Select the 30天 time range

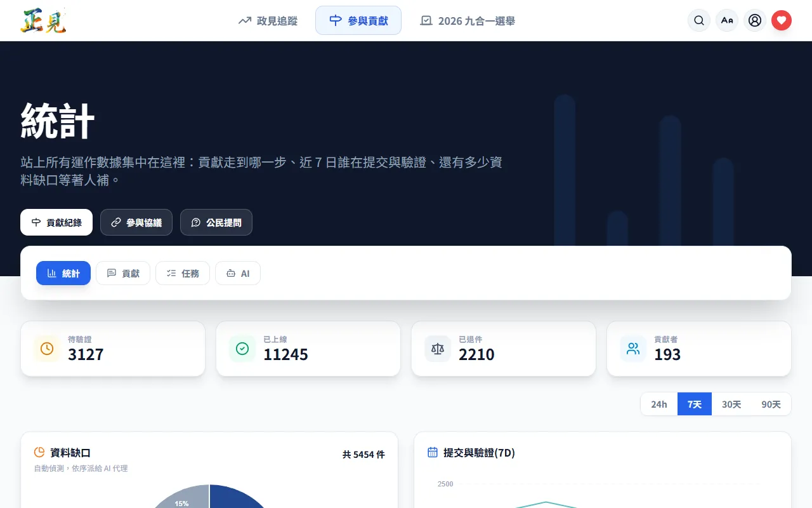point(731,404)
